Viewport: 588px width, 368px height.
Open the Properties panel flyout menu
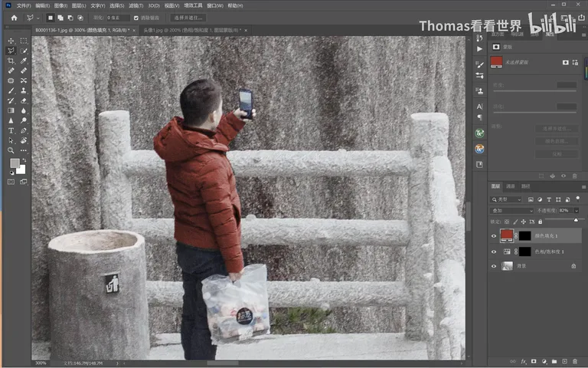click(x=583, y=34)
